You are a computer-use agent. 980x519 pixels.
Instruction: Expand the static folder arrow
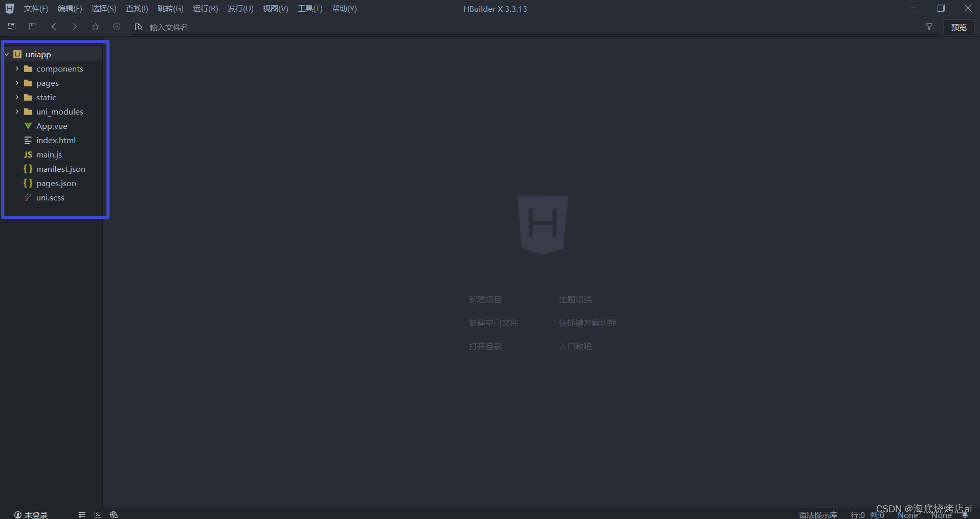(17, 97)
